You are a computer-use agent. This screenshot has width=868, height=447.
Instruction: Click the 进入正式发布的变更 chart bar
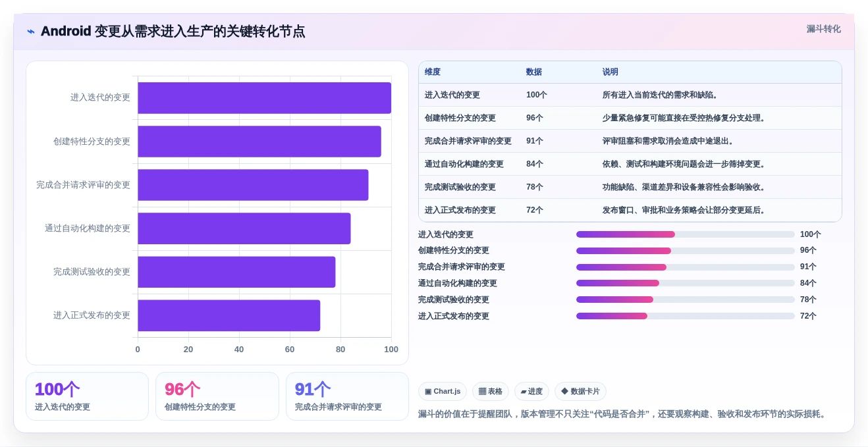(x=229, y=315)
